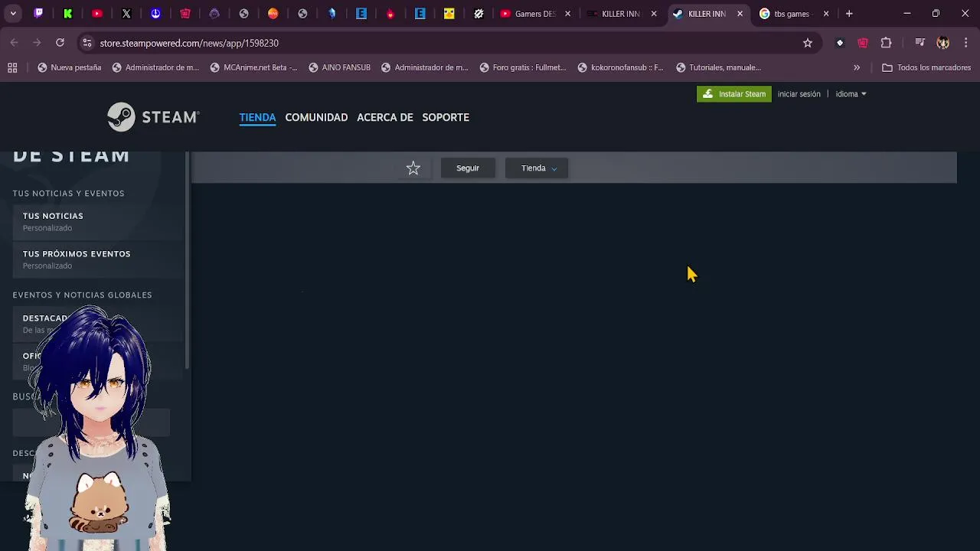Open the COMUNIDAD menu
The image size is (980, 551).
(x=316, y=117)
